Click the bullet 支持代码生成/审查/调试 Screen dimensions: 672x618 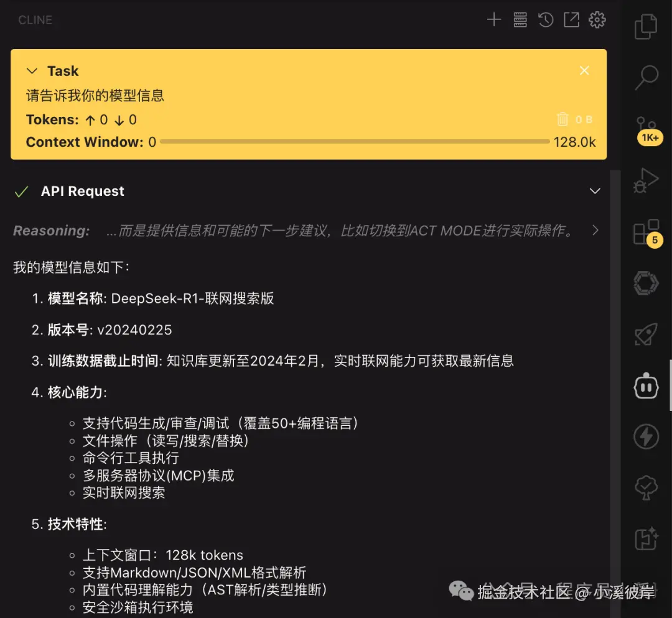click(x=222, y=423)
